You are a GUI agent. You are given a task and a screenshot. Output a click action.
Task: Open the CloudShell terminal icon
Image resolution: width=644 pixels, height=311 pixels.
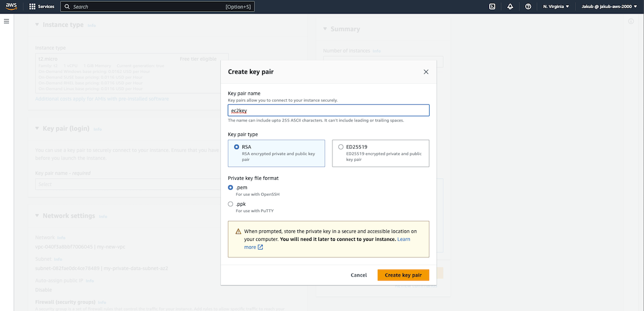pyautogui.click(x=492, y=6)
